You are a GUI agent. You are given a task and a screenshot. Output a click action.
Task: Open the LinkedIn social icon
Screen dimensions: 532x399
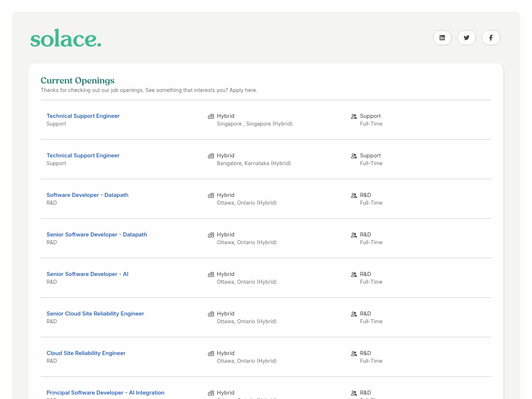coord(442,38)
